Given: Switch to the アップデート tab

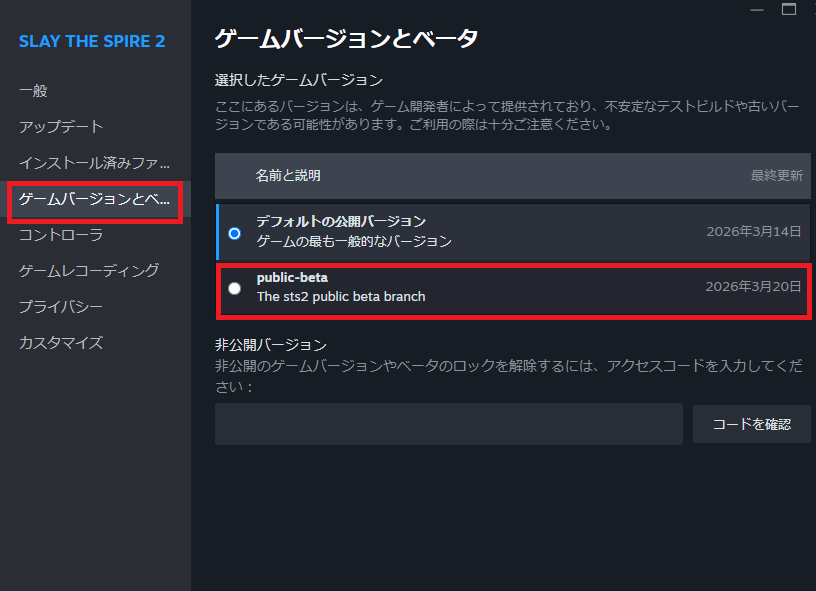Looking at the screenshot, I should [x=61, y=127].
